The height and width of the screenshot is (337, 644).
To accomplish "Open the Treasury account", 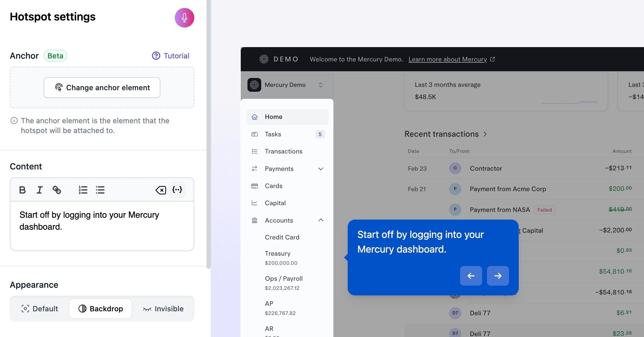I will click(x=281, y=258).
